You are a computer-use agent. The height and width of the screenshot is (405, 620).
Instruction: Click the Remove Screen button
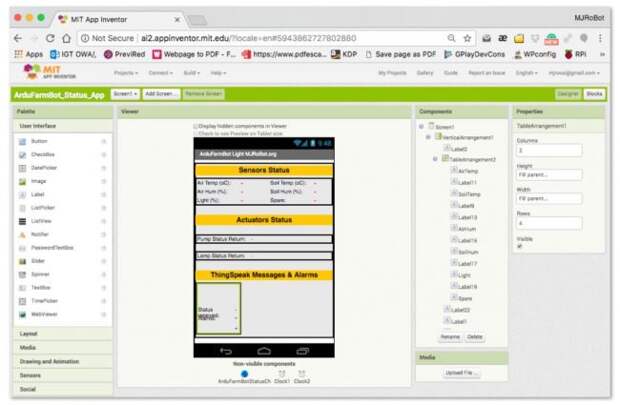pos(203,94)
